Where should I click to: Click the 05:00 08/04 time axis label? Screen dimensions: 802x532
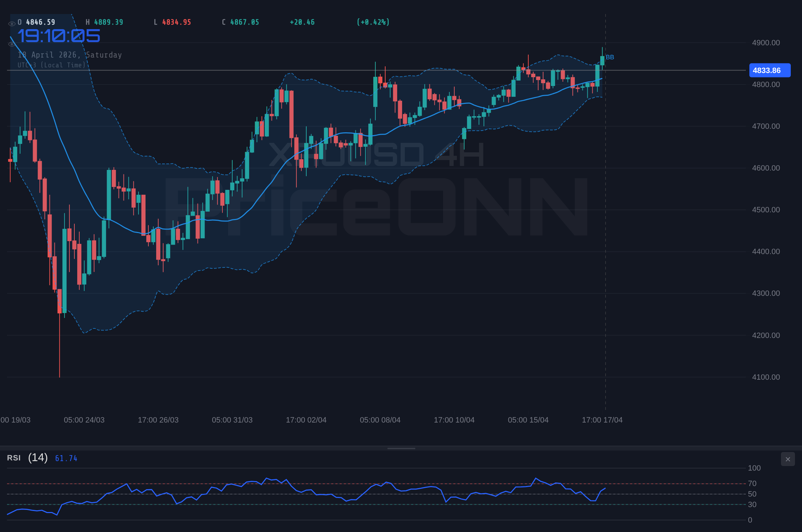tap(380, 420)
